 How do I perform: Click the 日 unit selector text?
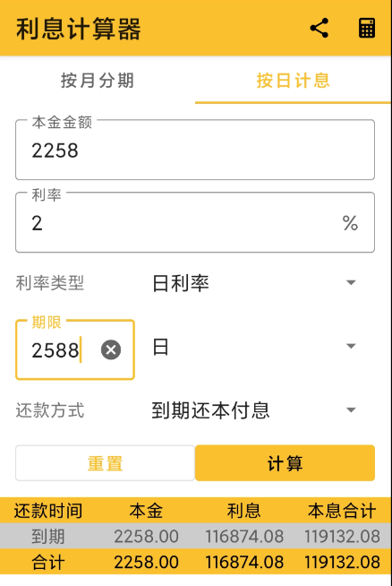point(160,347)
